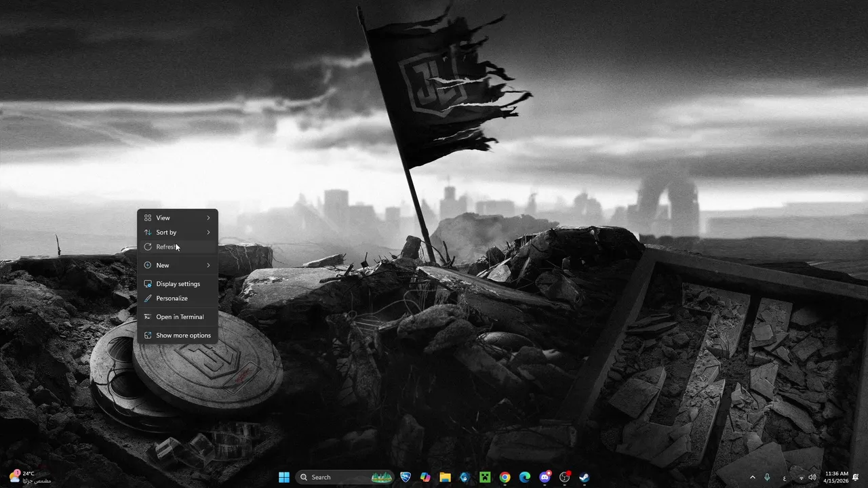868x488 pixels.
Task: Select Show more options
Action: tap(178, 335)
